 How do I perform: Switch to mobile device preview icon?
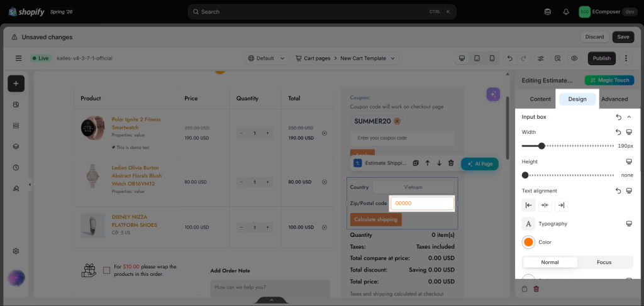492,58
